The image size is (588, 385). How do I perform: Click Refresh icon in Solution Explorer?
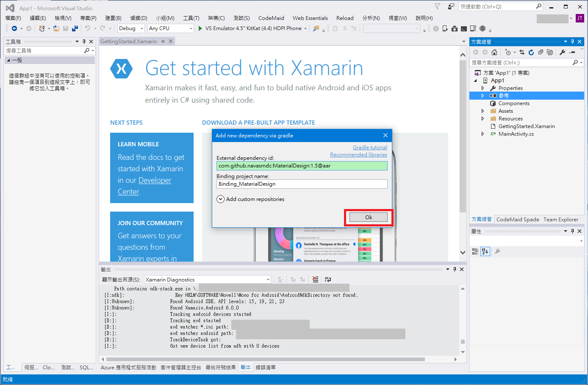pyautogui.click(x=531, y=52)
